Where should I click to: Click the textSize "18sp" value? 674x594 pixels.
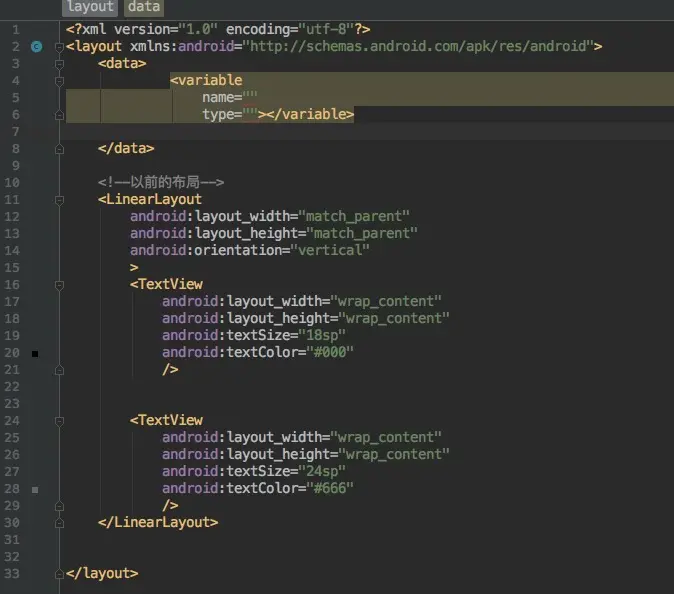(322, 335)
